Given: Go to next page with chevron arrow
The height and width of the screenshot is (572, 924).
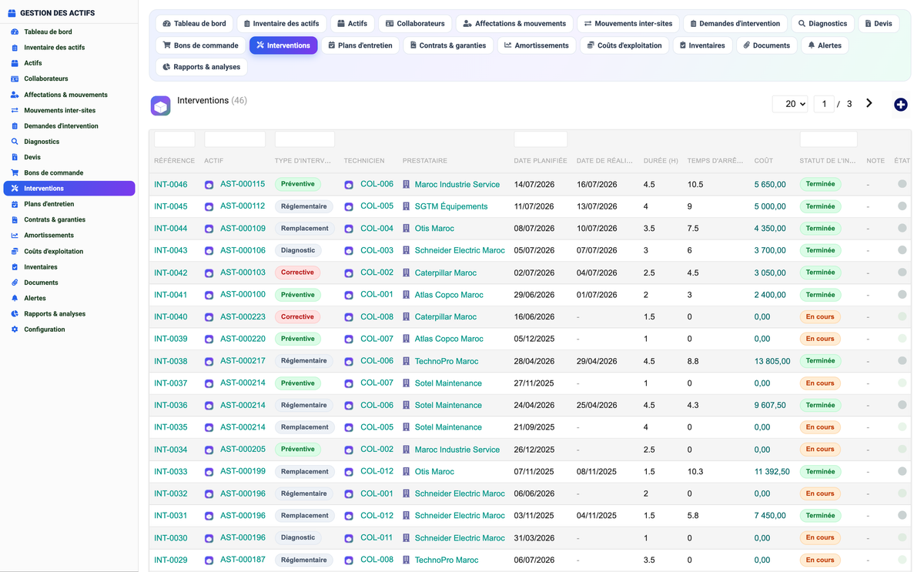Looking at the screenshot, I should coord(869,103).
